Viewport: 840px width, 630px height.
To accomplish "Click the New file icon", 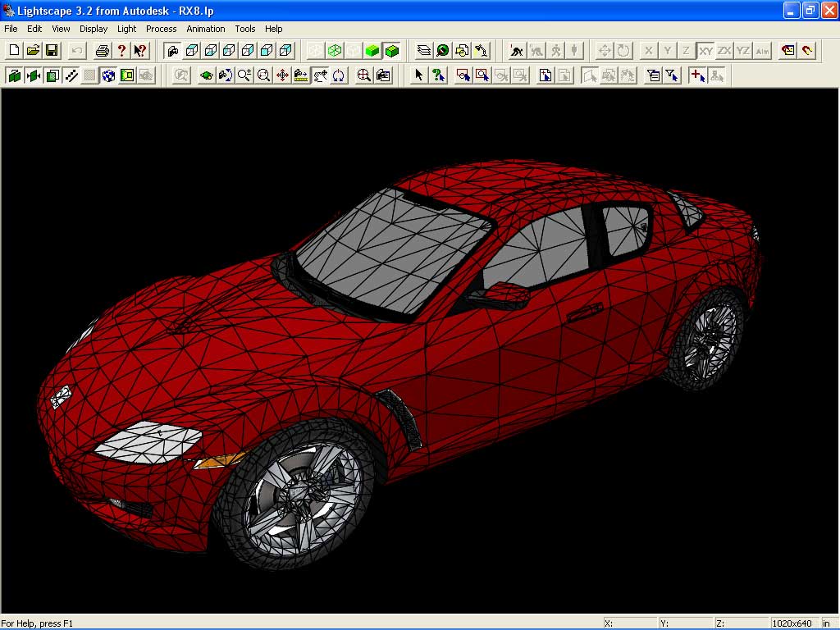I will [14, 51].
